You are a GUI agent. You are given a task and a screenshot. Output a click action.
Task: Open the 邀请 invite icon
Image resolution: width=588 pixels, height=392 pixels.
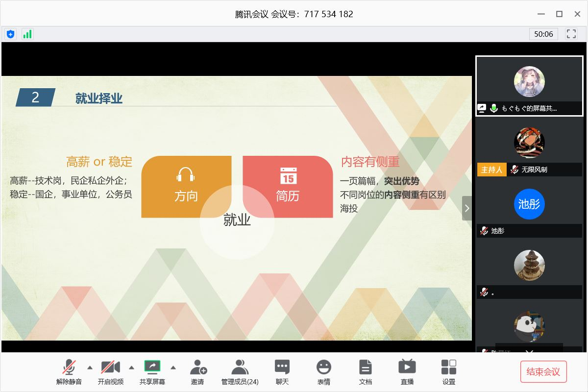[x=197, y=371]
